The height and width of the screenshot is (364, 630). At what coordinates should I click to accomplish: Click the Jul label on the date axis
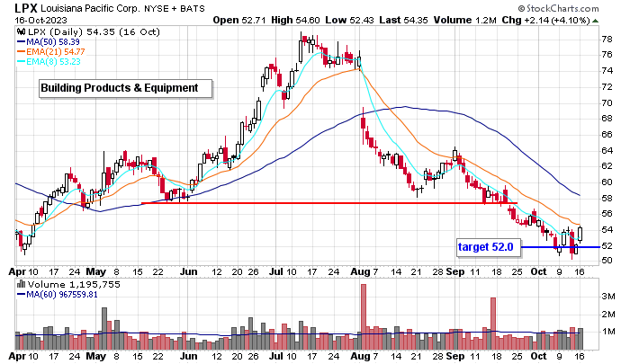click(x=277, y=268)
